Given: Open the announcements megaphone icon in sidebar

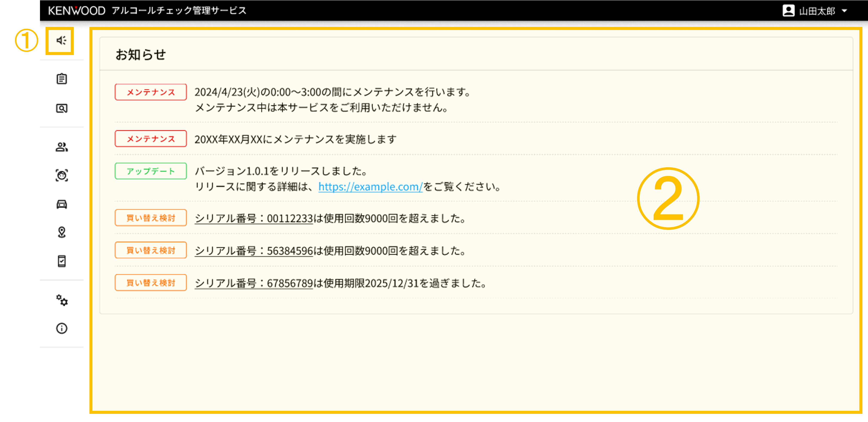Looking at the screenshot, I should point(61,40).
